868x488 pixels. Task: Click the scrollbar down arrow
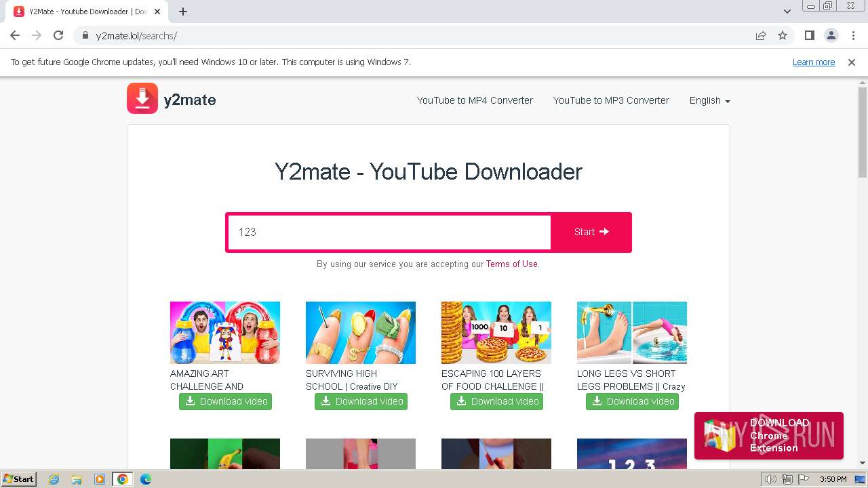point(863,463)
